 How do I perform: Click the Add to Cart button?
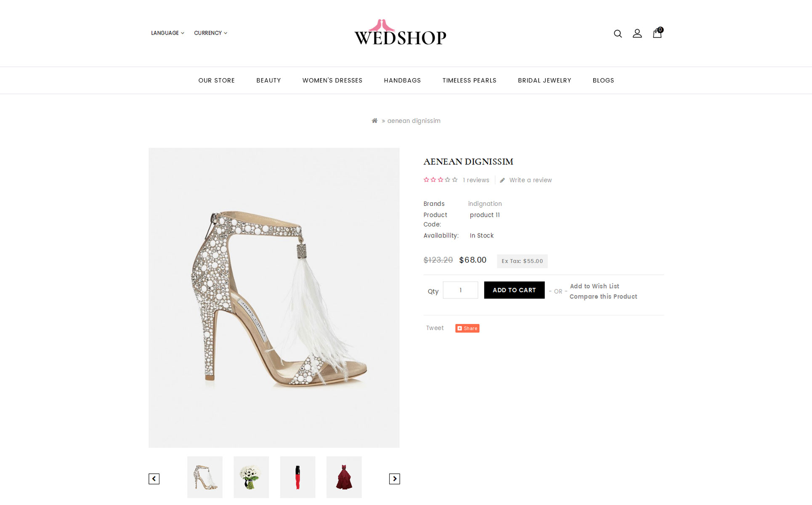tap(514, 290)
